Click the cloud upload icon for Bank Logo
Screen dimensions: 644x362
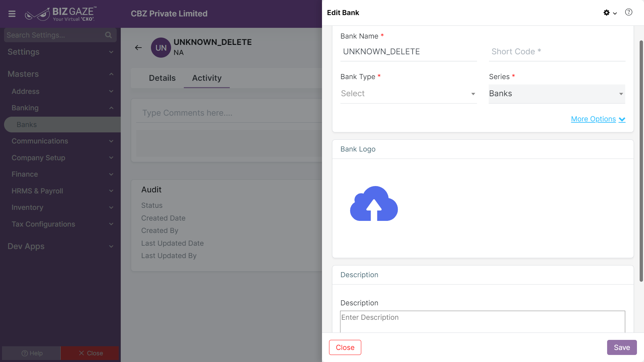coord(374,203)
